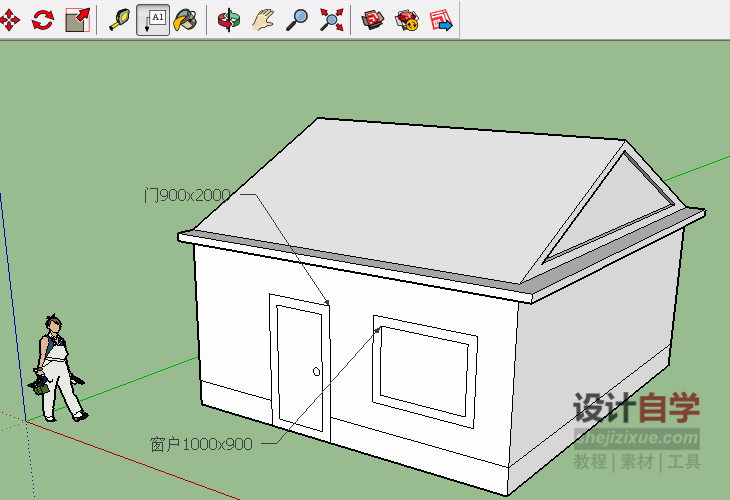Click the standing human figure model
This screenshot has width=730, height=500.
(58, 368)
